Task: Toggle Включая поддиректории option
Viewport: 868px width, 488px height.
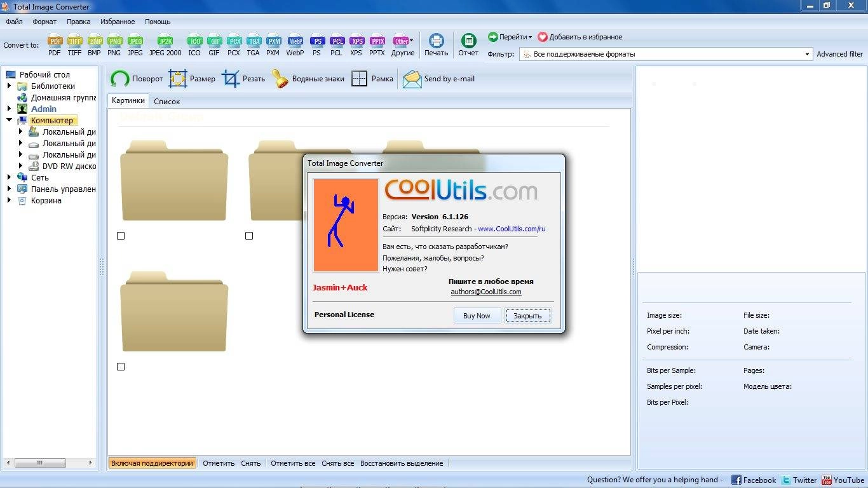Action: [152, 463]
